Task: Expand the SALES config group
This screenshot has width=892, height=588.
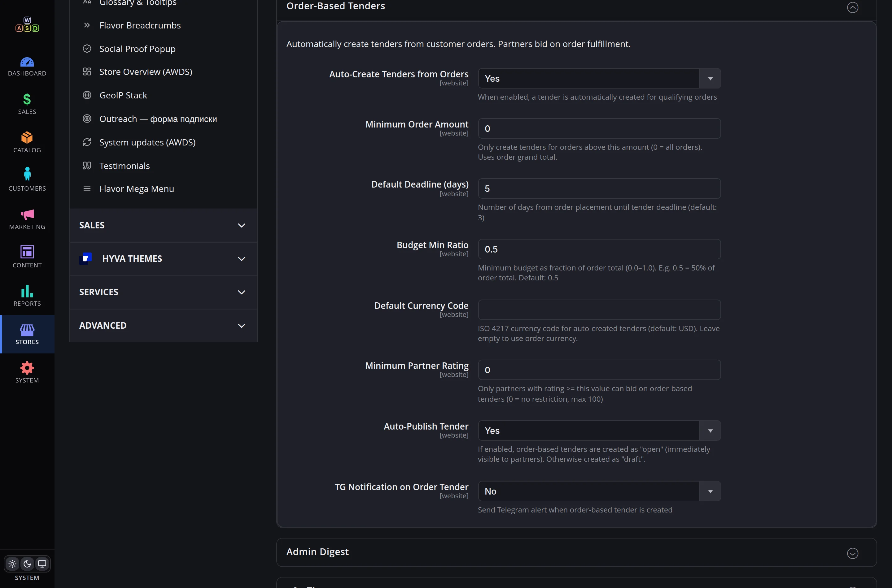Action: pos(163,225)
